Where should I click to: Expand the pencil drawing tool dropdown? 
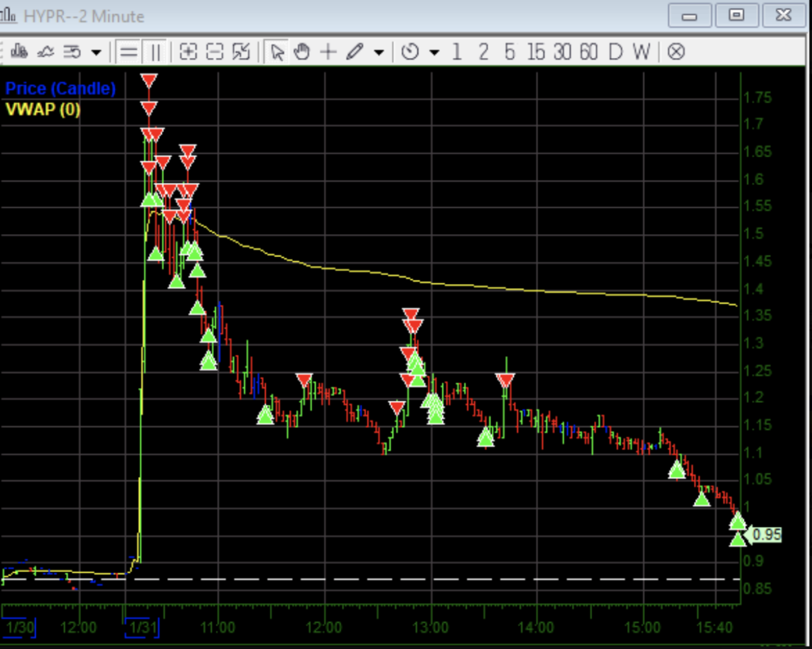[x=379, y=52]
